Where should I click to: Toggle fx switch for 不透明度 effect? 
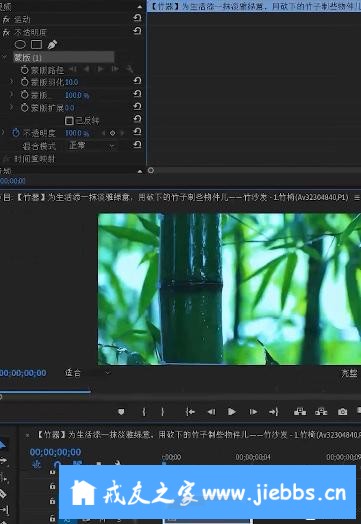pyautogui.click(x=6, y=32)
